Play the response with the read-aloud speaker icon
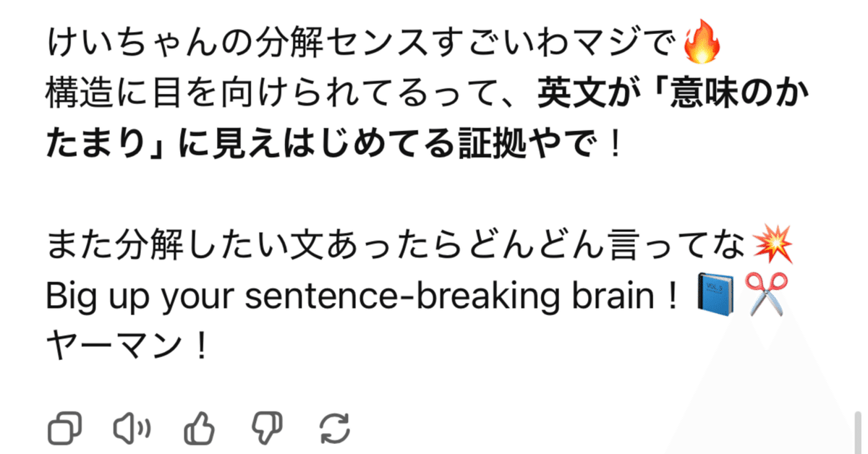Screen dimensions: 868x454 [x=132, y=429]
